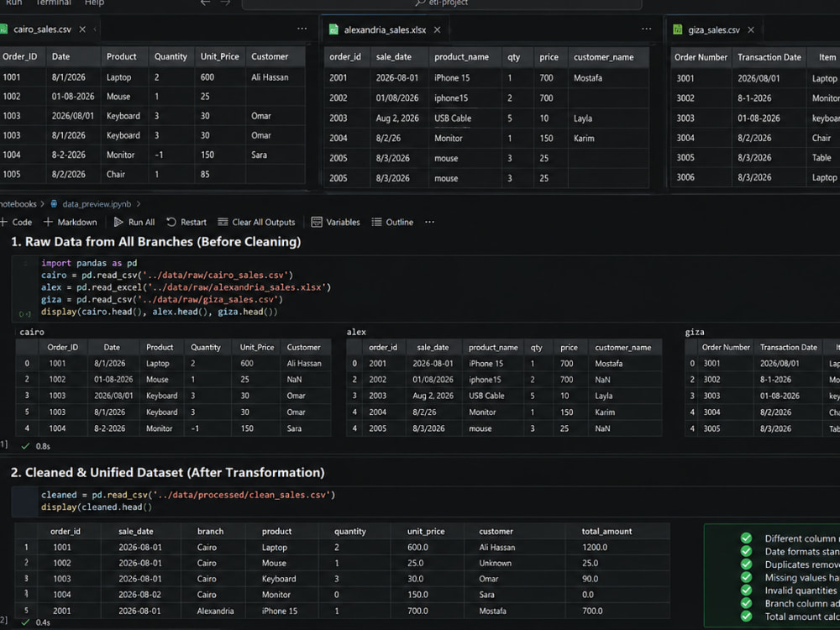Close the giza_sales.csv tab

pos(751,30)
